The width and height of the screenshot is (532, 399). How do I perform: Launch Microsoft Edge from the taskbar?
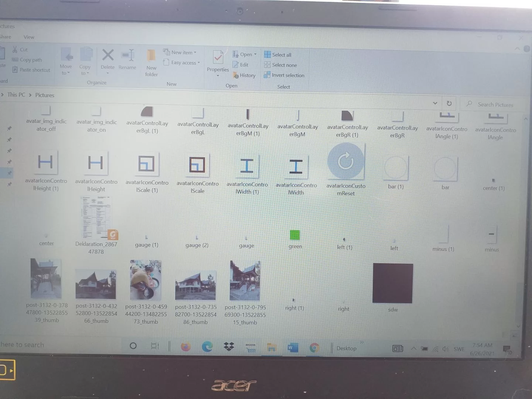tap(207, 347)
